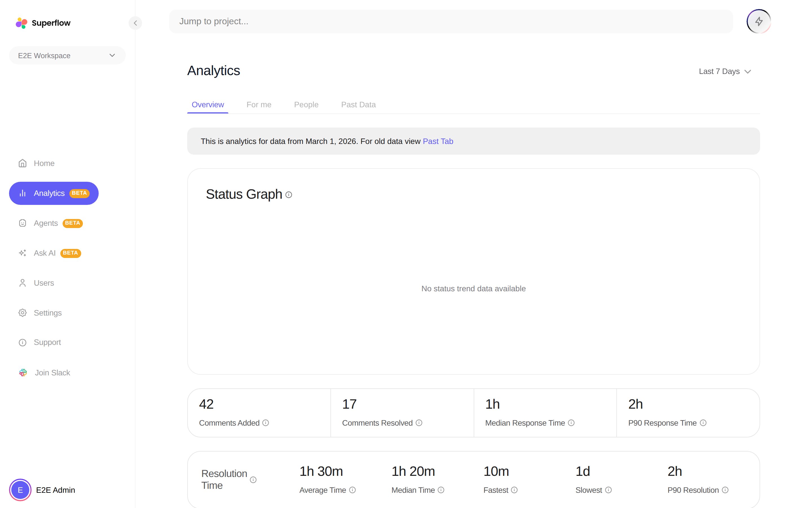Click the Resolution Time info icon

point(253,480)
